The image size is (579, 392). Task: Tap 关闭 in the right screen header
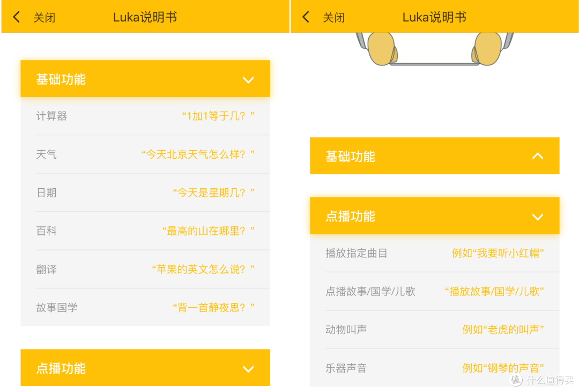(x=334, y=17)
